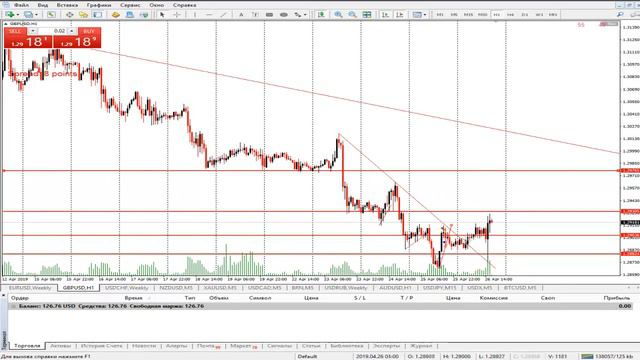Switch to the MN timeframe
Screen dimensions: 640x360
click(x=553, y=15)
